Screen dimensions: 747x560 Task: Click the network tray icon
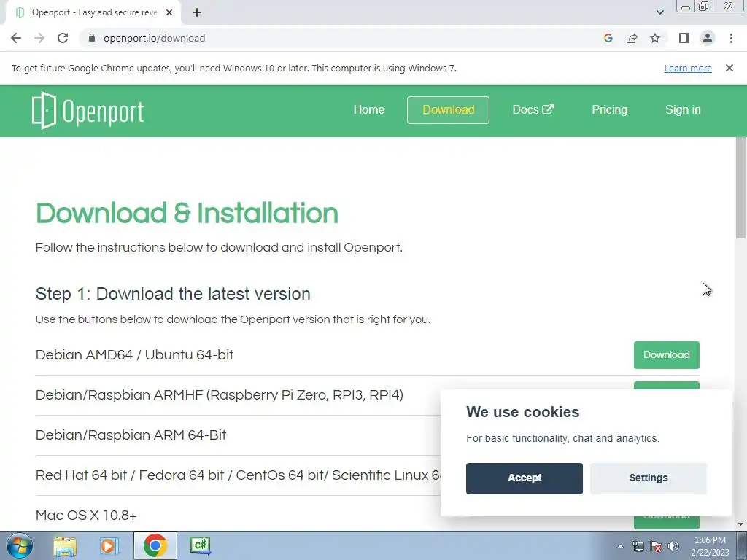(638, 547)
